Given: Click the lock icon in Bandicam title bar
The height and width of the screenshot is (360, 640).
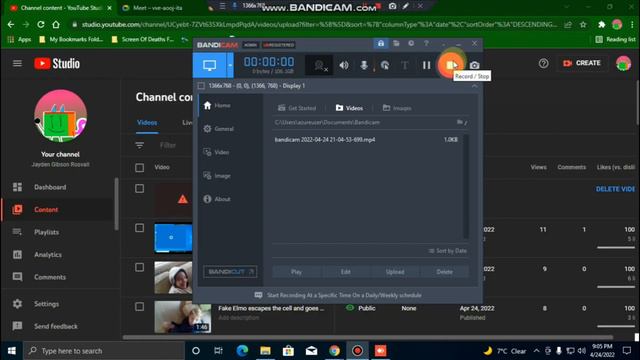Looking at the screenshot, I should [x=381, y=43].
